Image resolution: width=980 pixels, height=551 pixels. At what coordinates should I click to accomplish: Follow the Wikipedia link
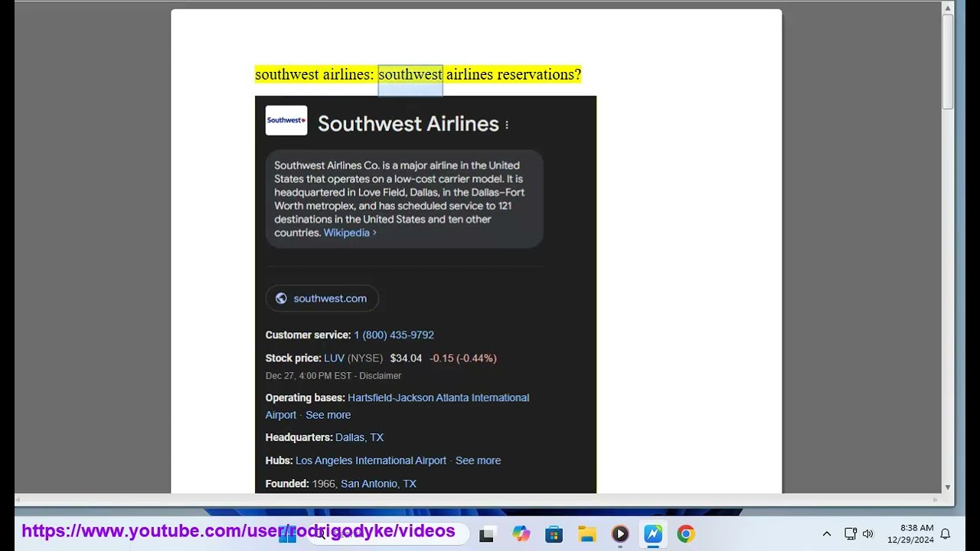point(350,233)
